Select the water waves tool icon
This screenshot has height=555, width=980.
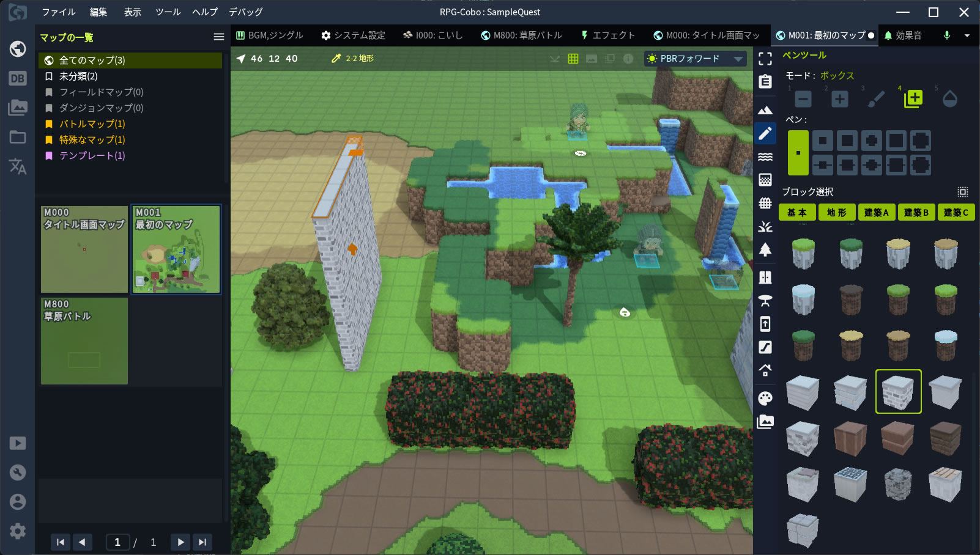[x=765, y=156]
